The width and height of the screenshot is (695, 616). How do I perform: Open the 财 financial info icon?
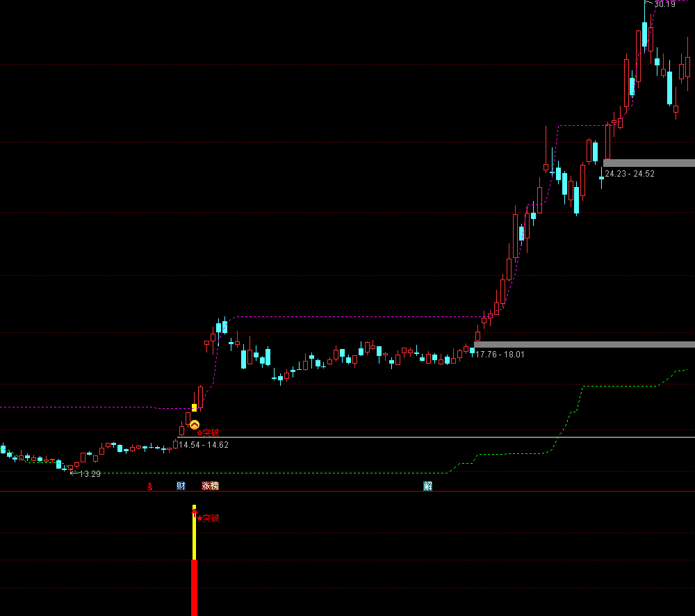click(x=181, y=486)
